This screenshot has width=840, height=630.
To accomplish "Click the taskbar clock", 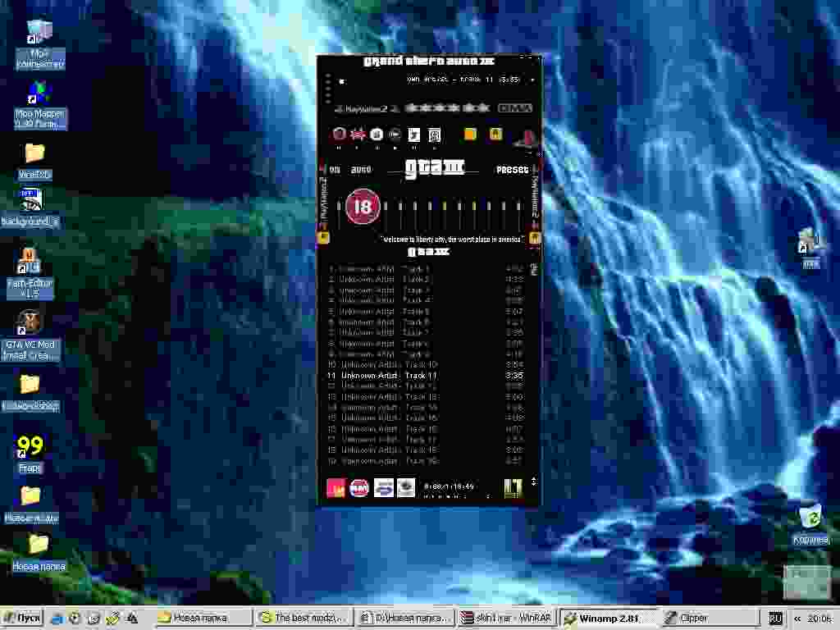I will (x=819, y=619).
